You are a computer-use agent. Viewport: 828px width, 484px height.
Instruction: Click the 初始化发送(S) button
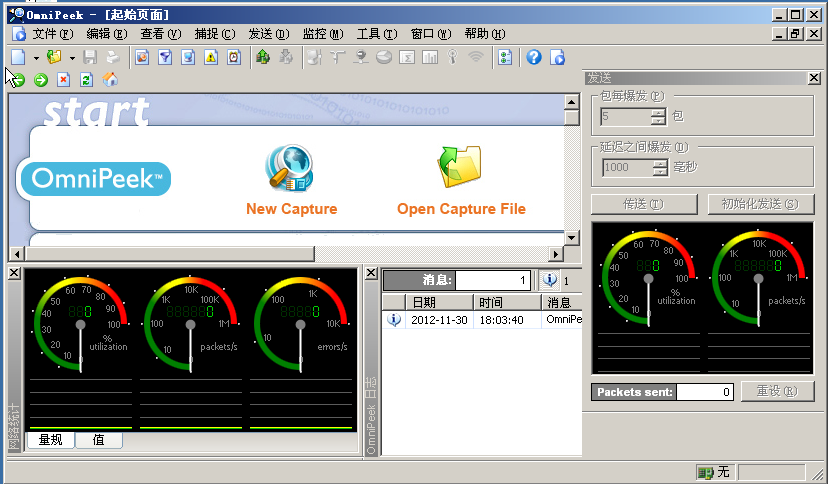(x=761, y=204)
